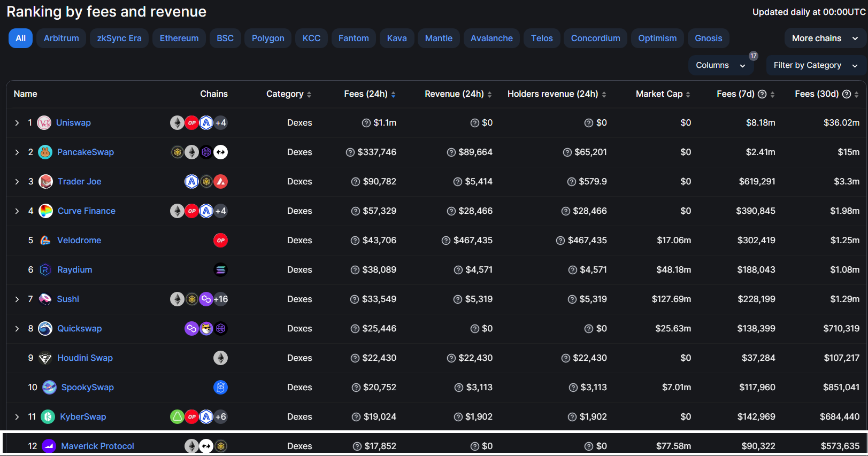Click the +6 chains badge for KyberSwap
The height and width of the screenshot is (456, 868).
point(221,417)
